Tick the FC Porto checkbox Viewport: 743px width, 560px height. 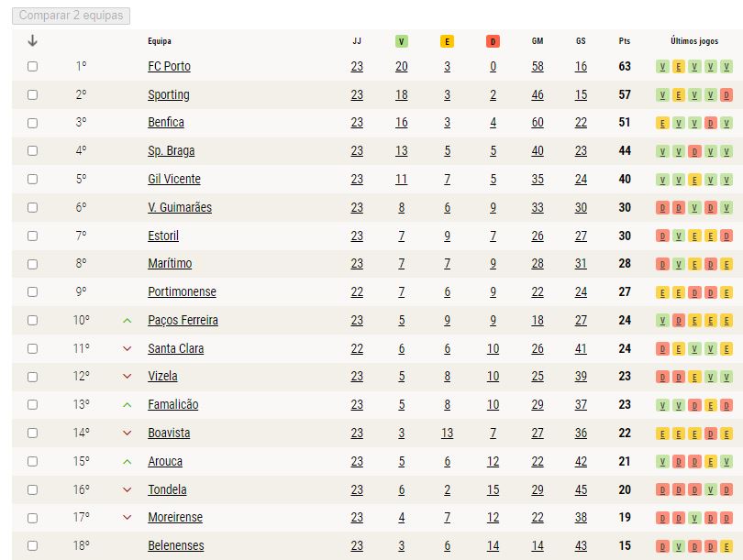(x=32, y=66)
